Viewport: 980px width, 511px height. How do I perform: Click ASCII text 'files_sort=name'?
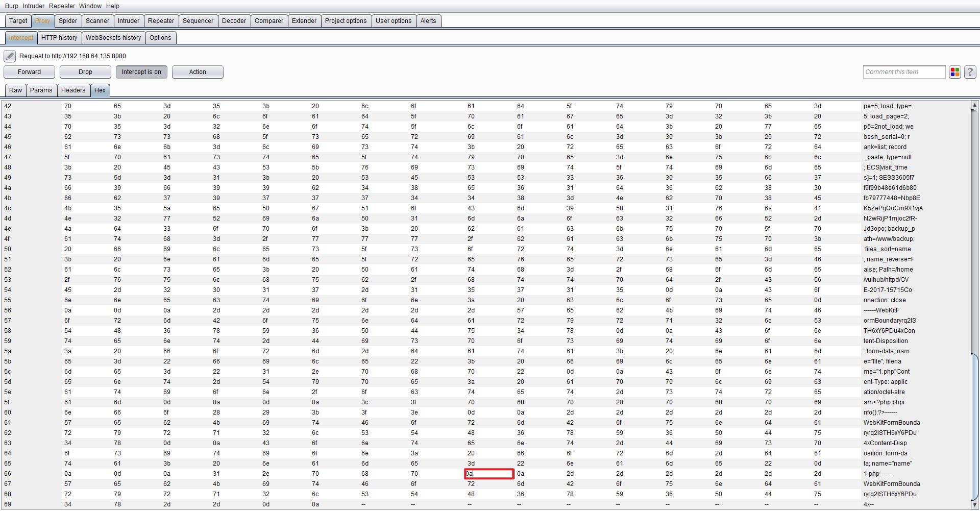click(888, 249)
